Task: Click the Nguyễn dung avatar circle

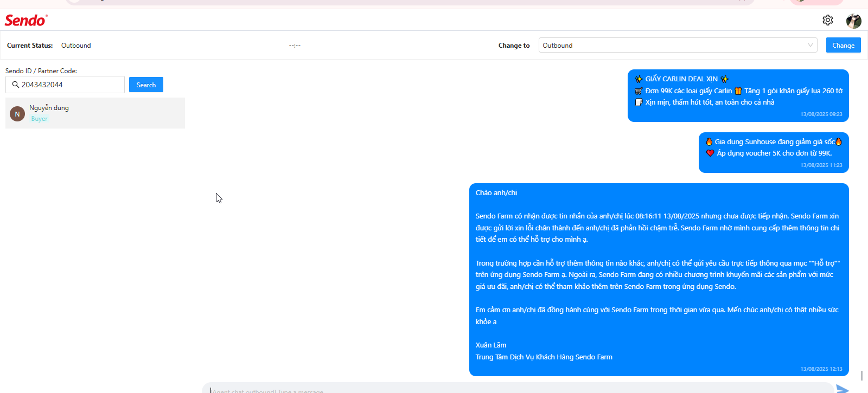Action: [17, 114]
